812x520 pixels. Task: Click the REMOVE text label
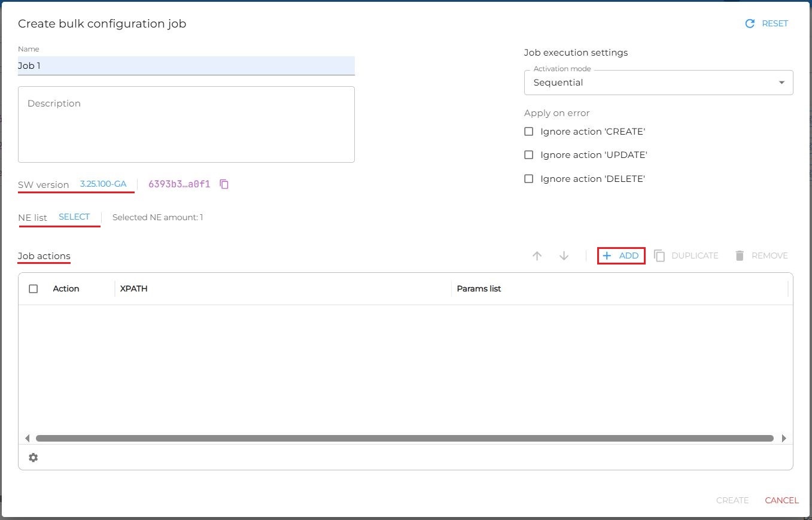pos(770,256)
